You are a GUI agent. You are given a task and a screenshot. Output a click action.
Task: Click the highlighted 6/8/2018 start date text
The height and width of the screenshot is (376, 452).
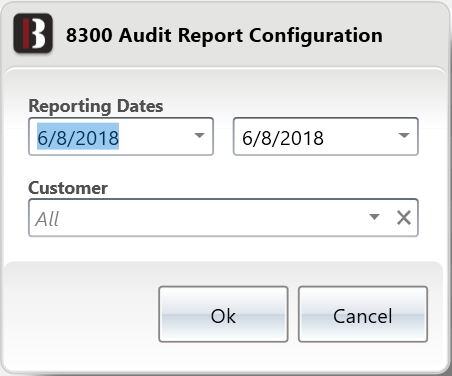pyautogui.click(x=78, y=137)
